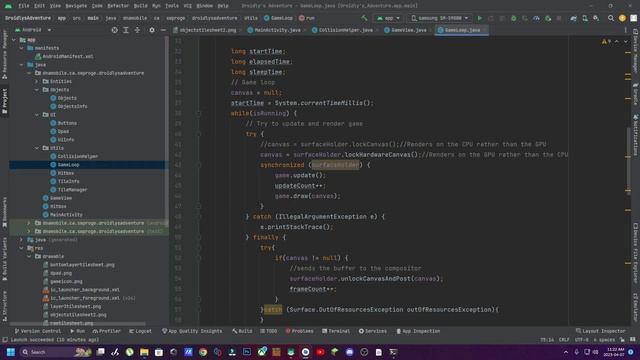Toggle the Gradle side panel
The image size is (640, 360).
click(x=636, y=94)
